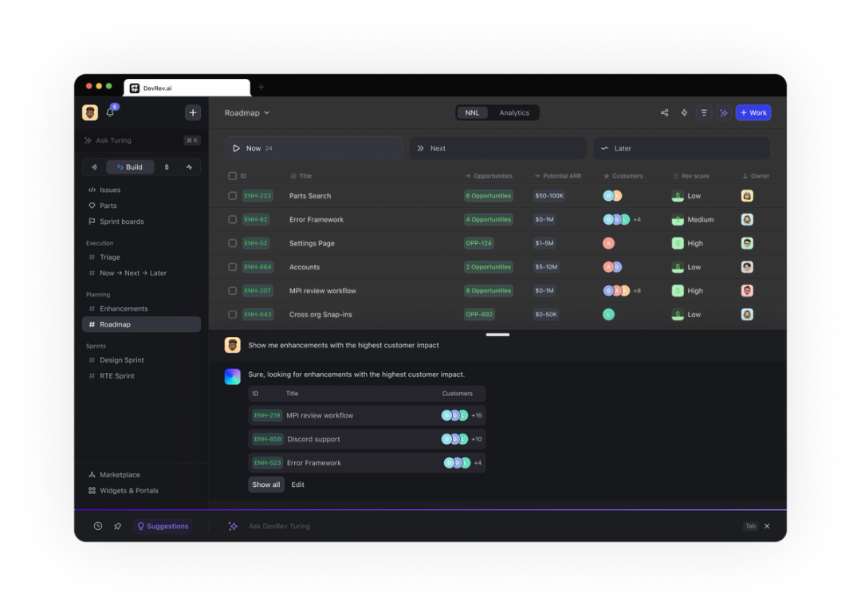The image size is (861, 616).
Task: Click the OPP-124 badge
Action: 479,243
